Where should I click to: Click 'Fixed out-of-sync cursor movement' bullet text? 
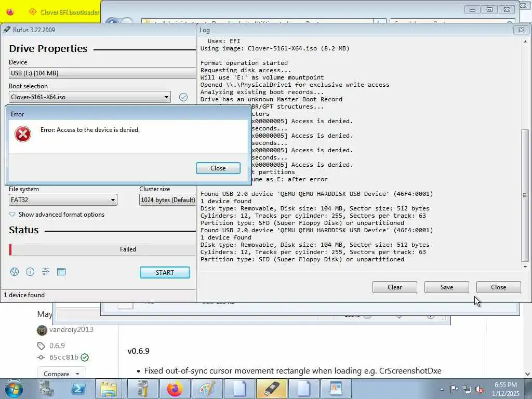tap(293, 371)
